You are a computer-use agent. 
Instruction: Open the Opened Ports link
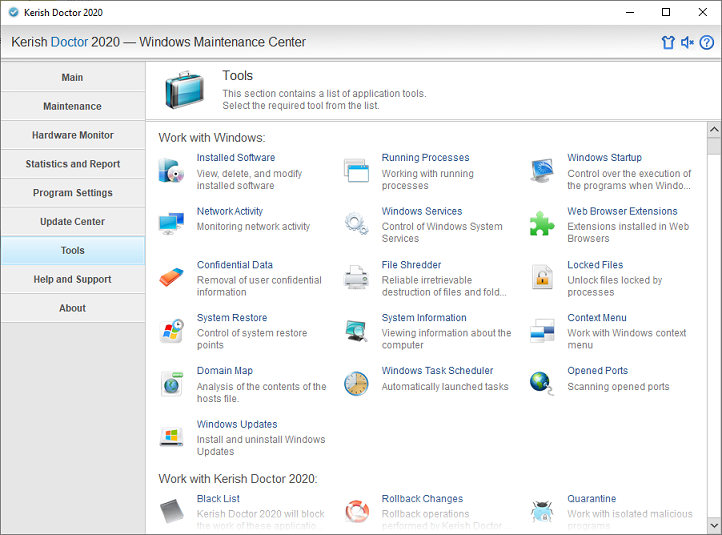coord(597,371)
